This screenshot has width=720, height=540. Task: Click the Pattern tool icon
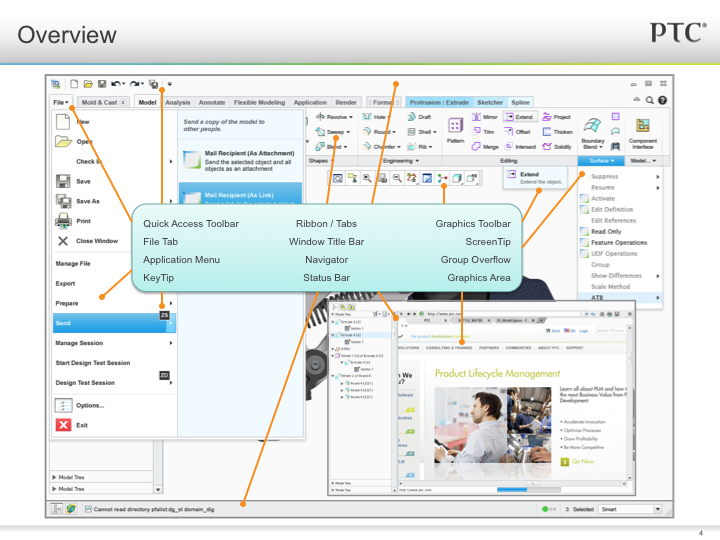click(455, 126)
